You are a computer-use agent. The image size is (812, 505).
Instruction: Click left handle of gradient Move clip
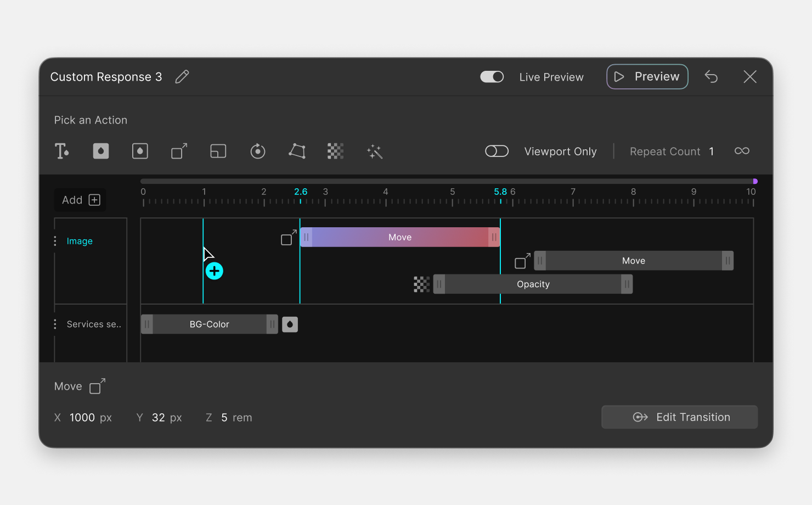(306, 237)
